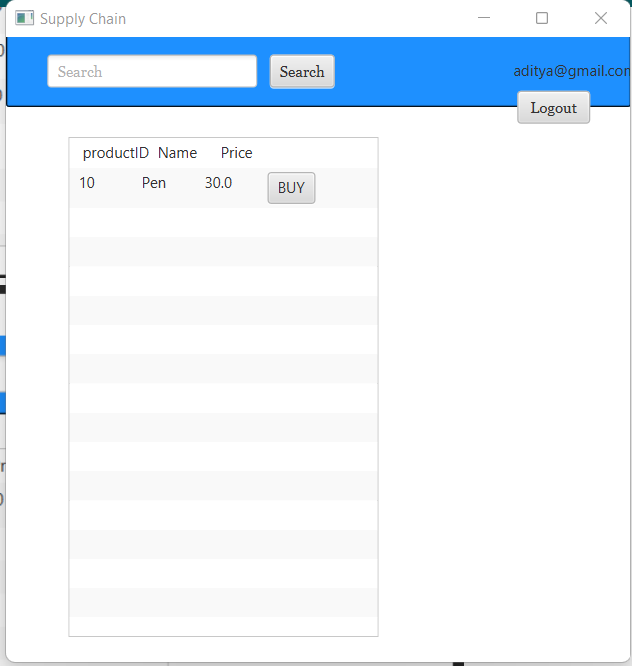
Task: Click the Pen name cell
Action: pos(154,183)
